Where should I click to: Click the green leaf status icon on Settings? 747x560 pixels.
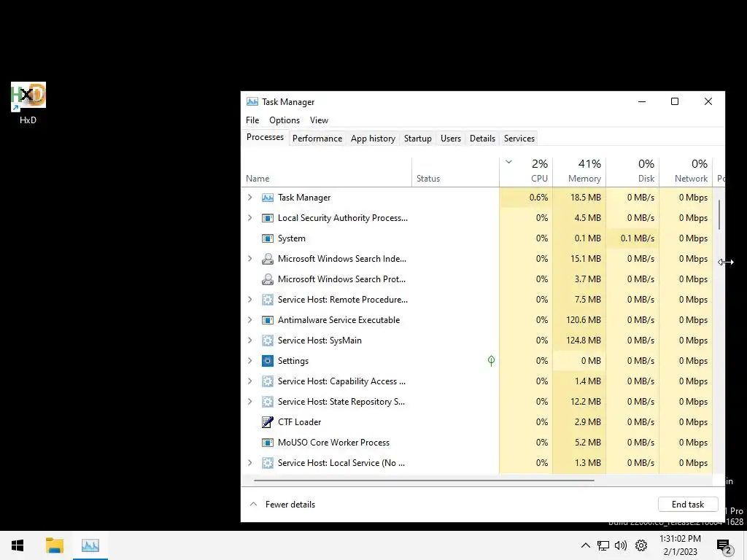click(x=491, y=361)
